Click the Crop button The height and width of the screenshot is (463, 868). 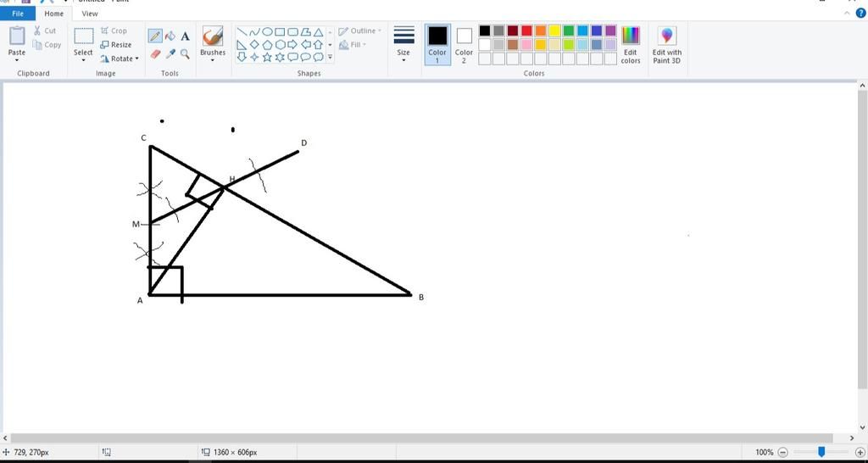click(114, 31)
